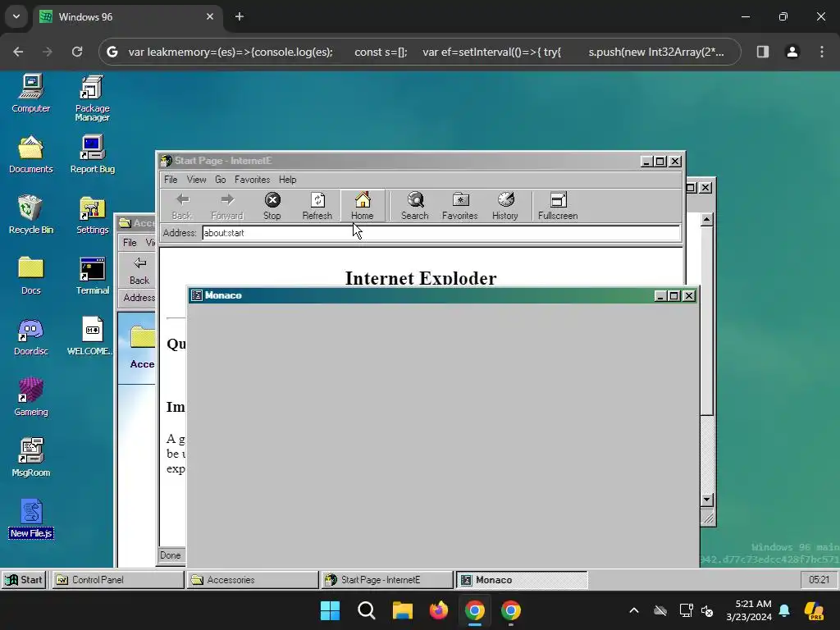This screenshot has width=840, height=630.
Task: Switch to Start Page - InternetE taskbar button
Action: pos(387,580)
